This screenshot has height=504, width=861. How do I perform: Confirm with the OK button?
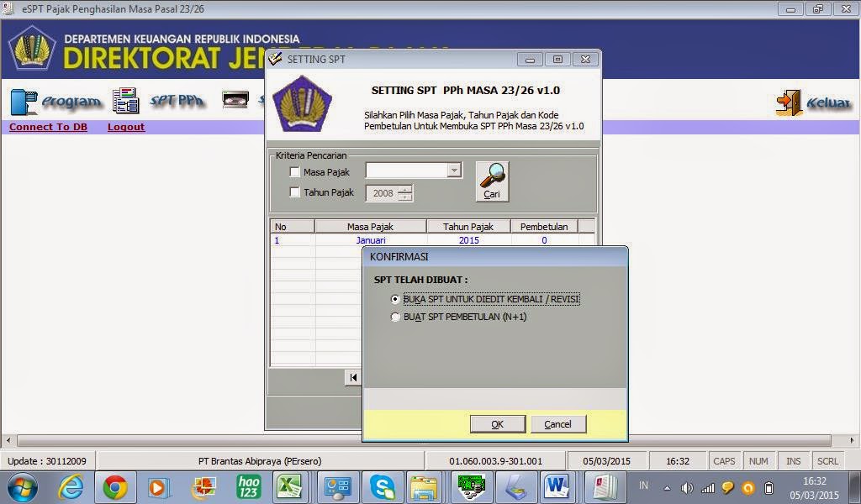click(498, 424)
